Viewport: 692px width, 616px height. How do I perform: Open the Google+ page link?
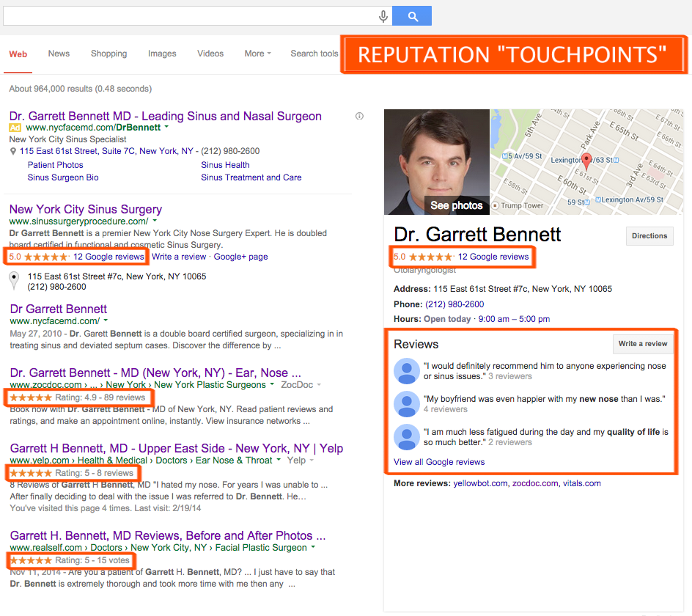coord(240,257)
